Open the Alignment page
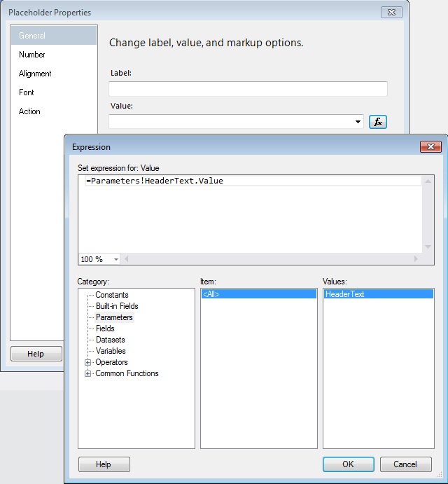The image size is (448, 484). tap(35, 74)
